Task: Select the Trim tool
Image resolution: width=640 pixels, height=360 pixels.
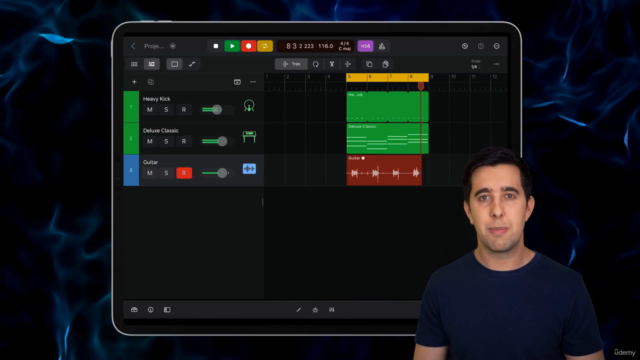Action: tap(291, 64)
